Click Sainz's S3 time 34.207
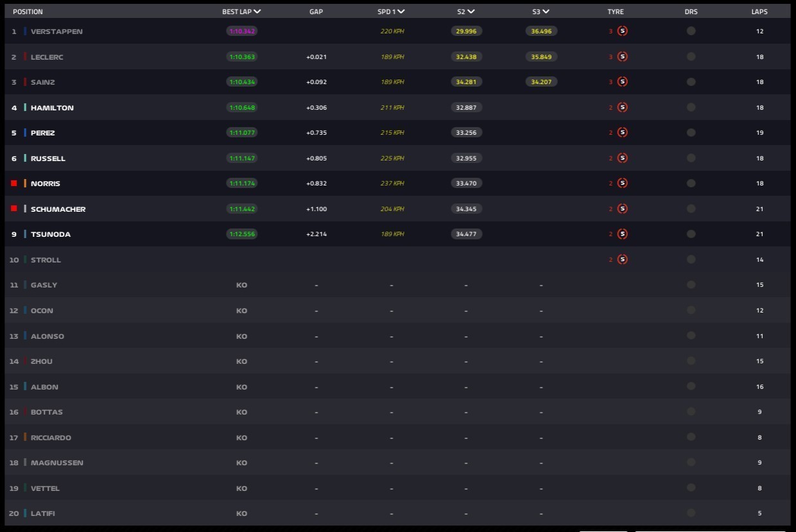Image resolution: width=796 pixels, height=532 pixels. [x=542, y=82]
